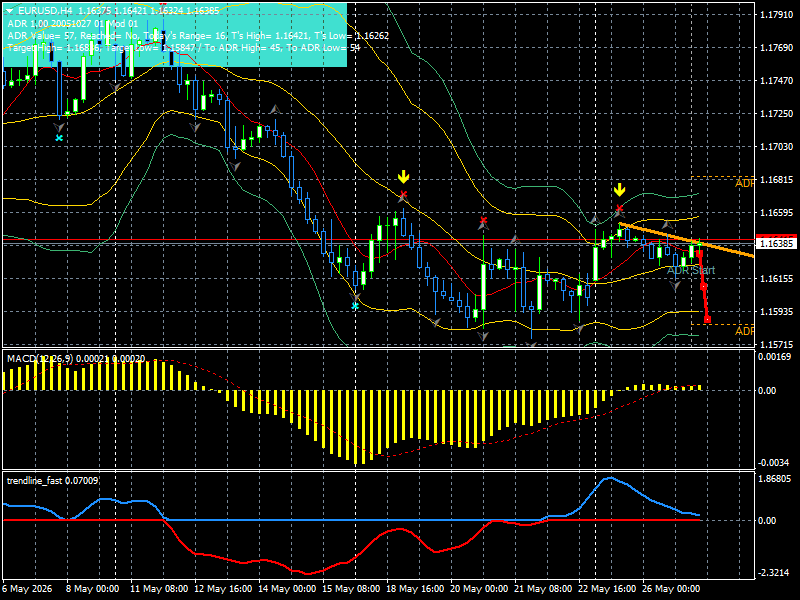Select the red X marker above the 20 May tall candle
This screenshot has width=800, height=600.
tap(483, 220)
